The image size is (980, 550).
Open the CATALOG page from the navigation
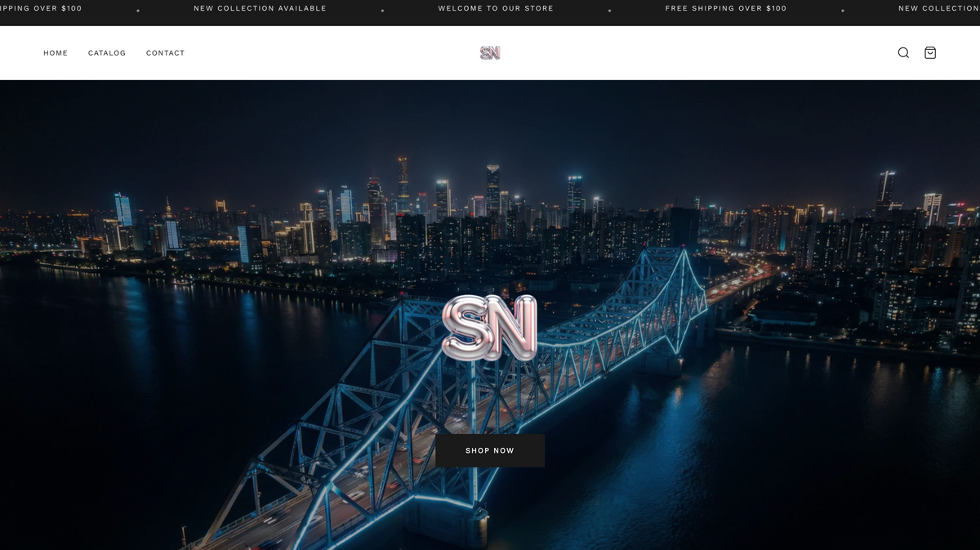click(107, 52)
